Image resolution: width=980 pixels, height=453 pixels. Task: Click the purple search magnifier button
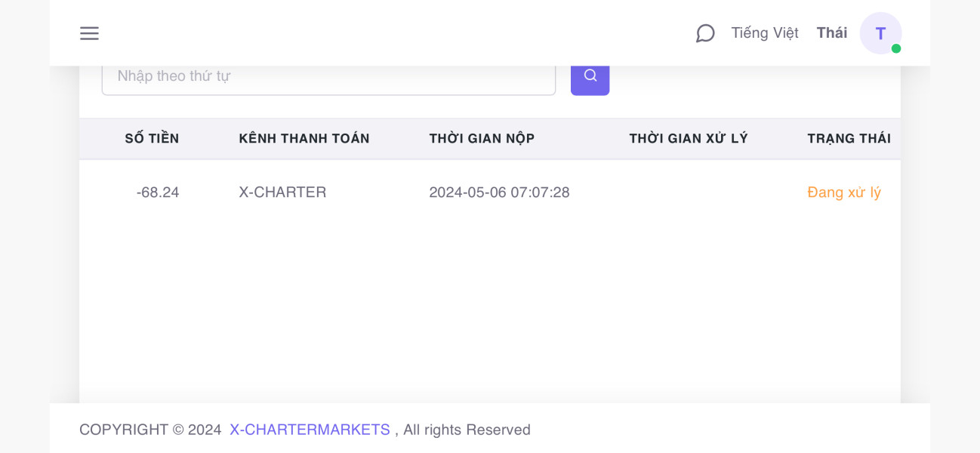[590, 76]
